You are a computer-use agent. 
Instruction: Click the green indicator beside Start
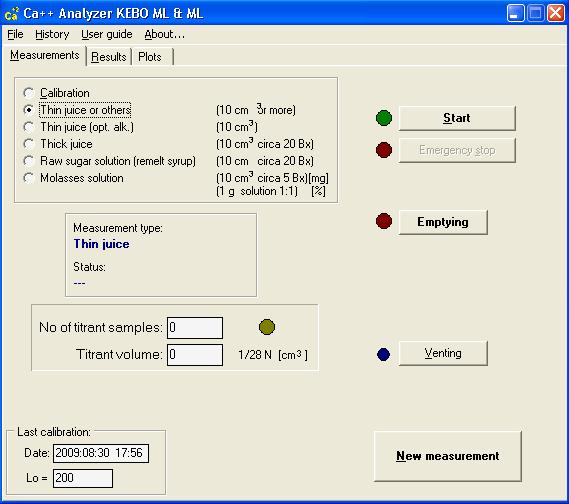pos(384,118)
